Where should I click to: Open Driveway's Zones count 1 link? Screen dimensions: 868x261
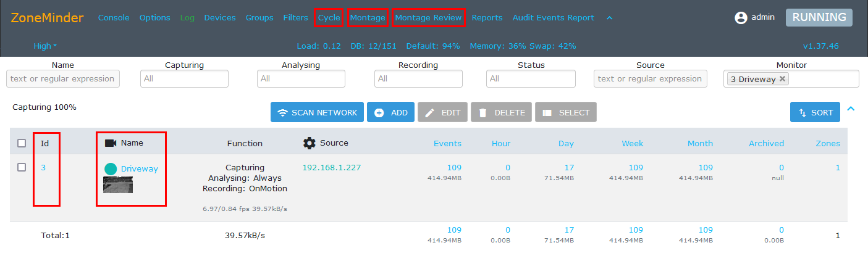point(838,168)
